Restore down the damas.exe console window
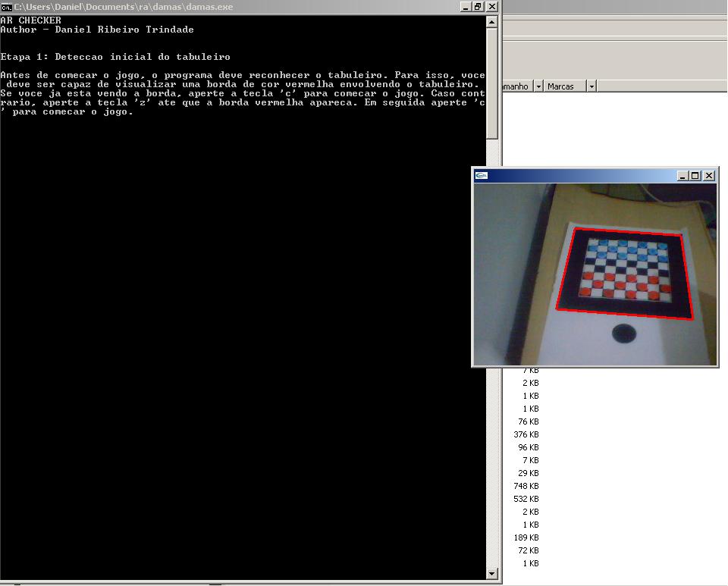 [478, 6]
